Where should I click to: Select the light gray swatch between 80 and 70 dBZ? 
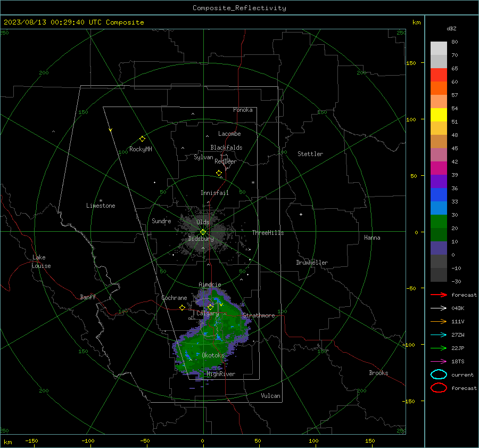[439, 48]
